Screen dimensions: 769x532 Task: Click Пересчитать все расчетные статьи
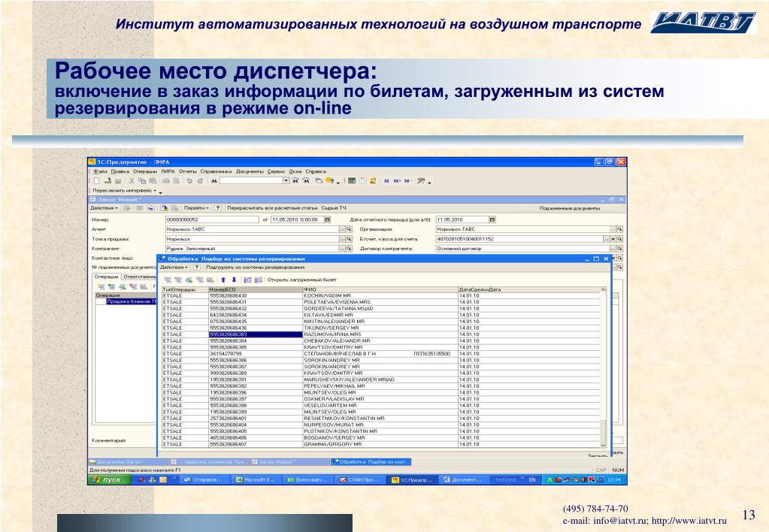[272, 208]
